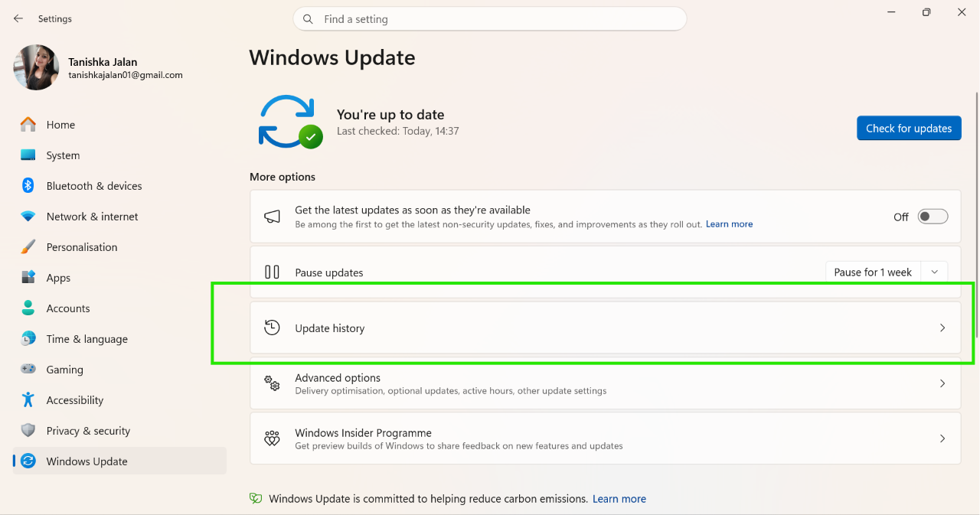Click the Home house icon
Viewport: 980px width, 515px height.
[28, 125]
